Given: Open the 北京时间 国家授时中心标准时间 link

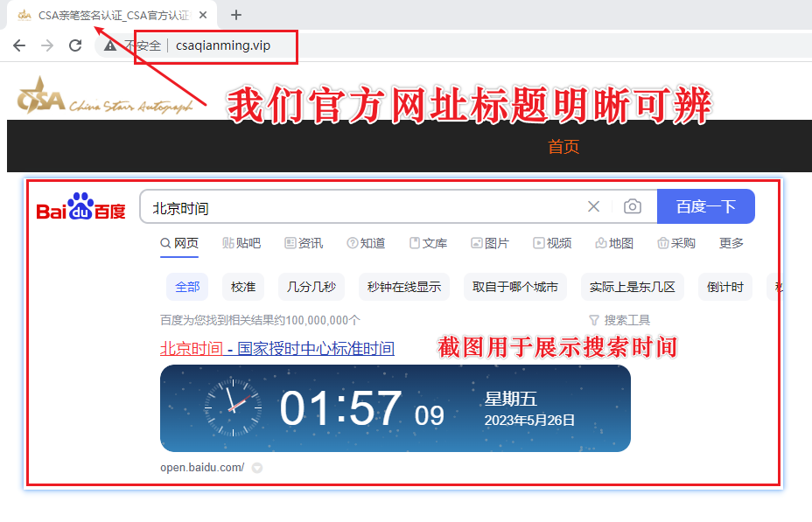Looking at the screenshot, I should 276,348.
